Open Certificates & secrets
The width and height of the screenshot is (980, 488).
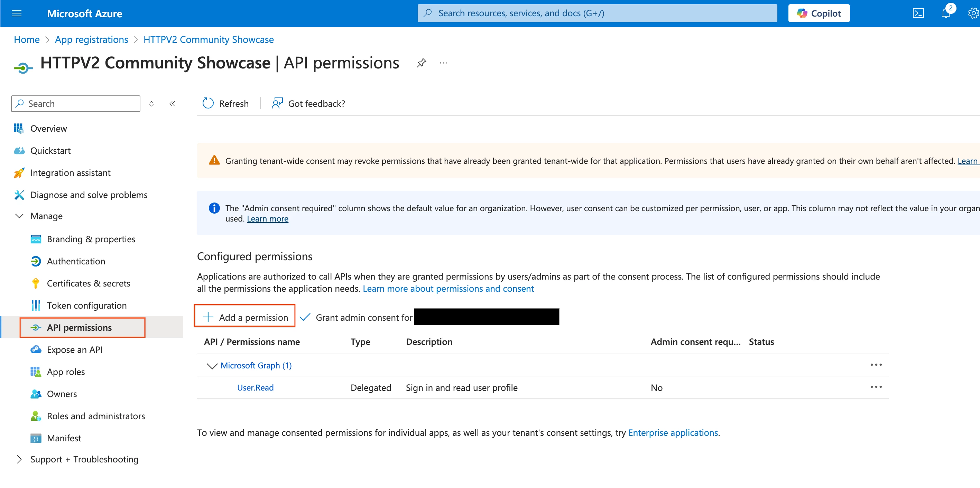pyautogui.click(x=88, y=283)
